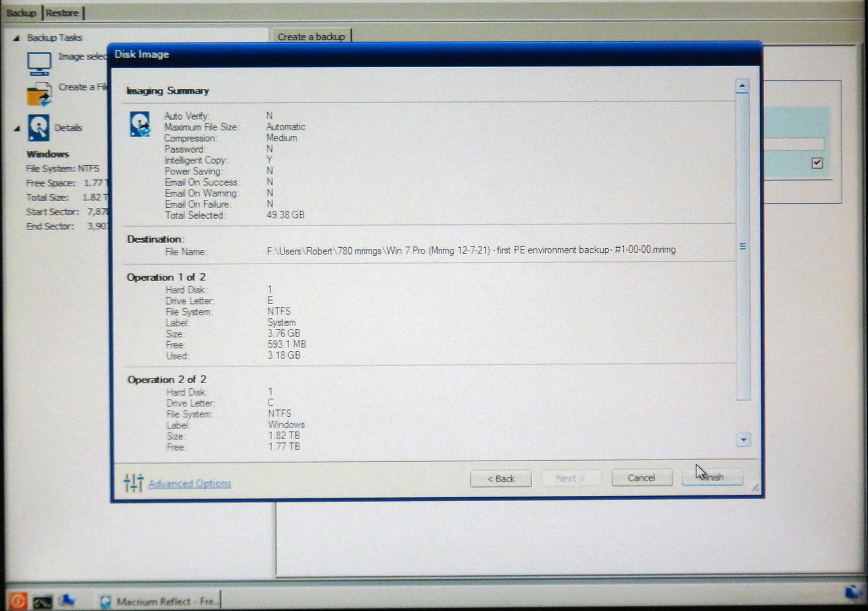Collapse the Details section

click(17, 129)
